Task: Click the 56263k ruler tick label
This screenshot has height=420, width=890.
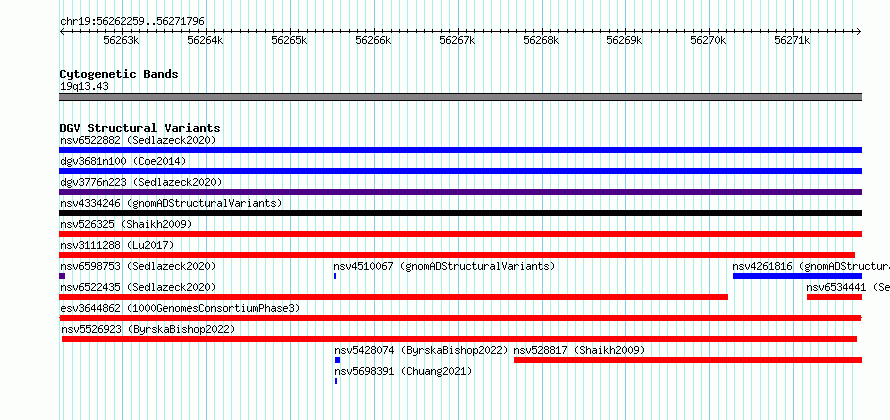Action: click(121, 40)
